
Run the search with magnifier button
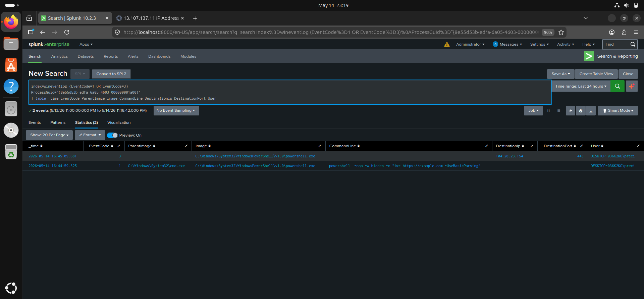click(617, 86)
